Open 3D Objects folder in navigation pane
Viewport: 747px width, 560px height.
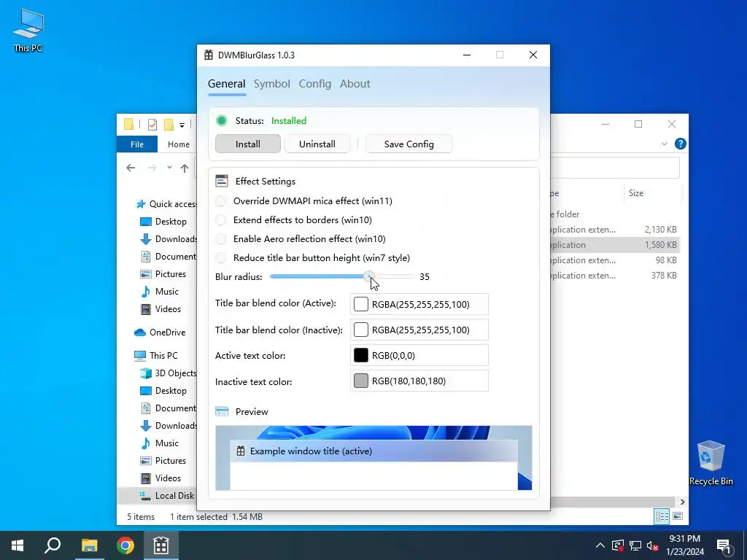pyautogui.click(x=169, y=373)
